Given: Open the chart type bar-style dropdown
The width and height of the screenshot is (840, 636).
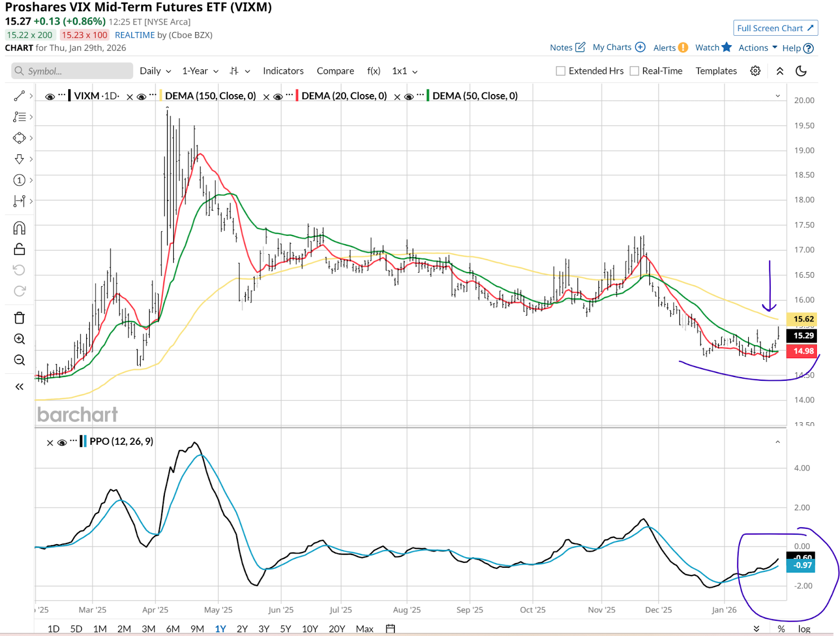Looking at the screenshot, I should (x=240, y=71).
